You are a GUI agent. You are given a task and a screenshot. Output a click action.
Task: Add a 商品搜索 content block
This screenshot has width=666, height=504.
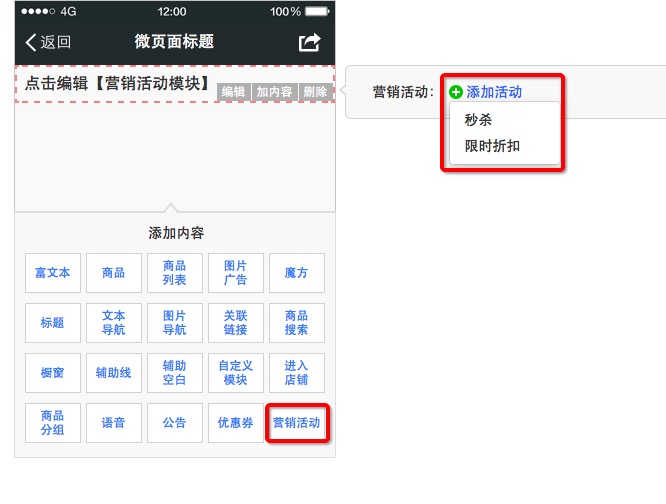coord(296,323)
